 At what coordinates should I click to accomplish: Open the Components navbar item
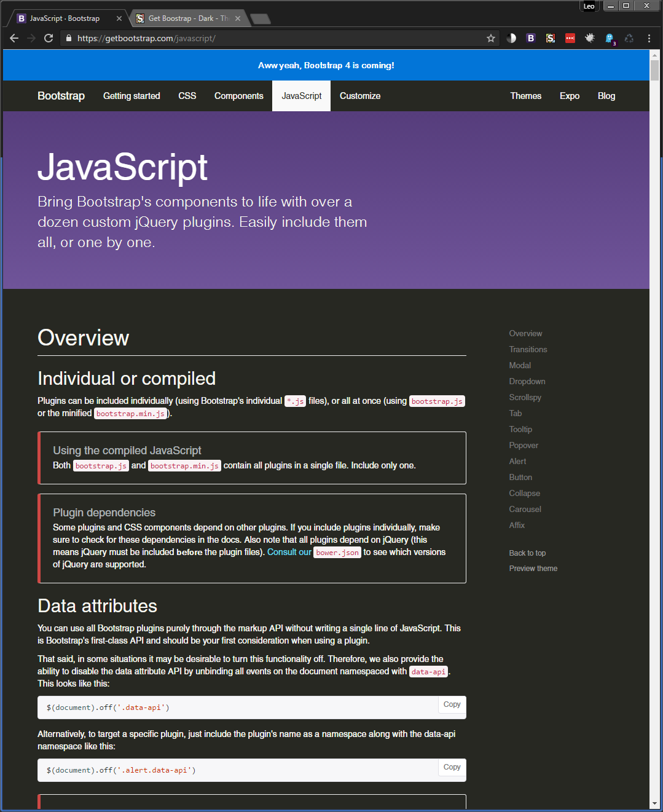(239, 96)
